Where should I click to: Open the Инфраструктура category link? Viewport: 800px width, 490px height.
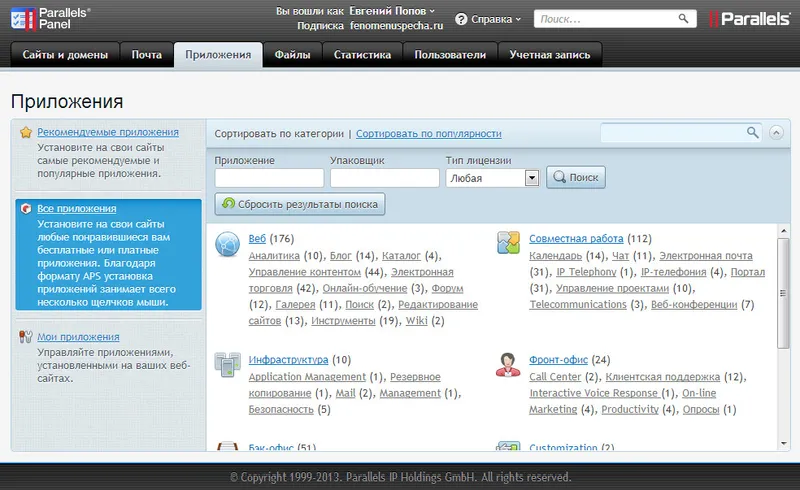(x=288, y=360)
